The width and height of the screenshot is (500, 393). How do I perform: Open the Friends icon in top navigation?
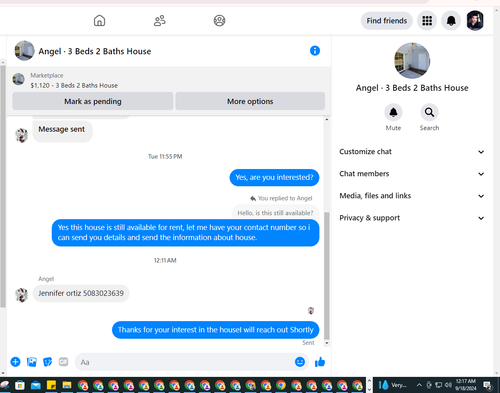tap(160, 21)
